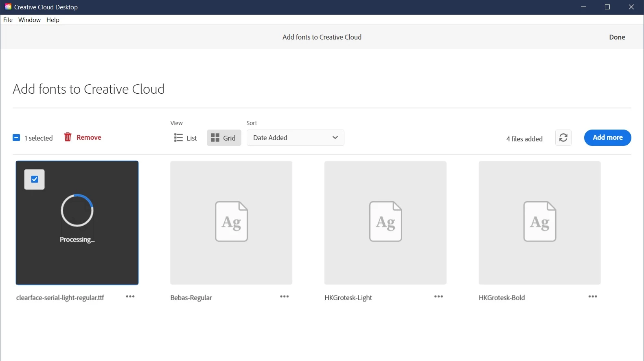644x361 pixels.
Task: Click the HKGrotesk-Light file name
Action: click(x=348, y=298)
